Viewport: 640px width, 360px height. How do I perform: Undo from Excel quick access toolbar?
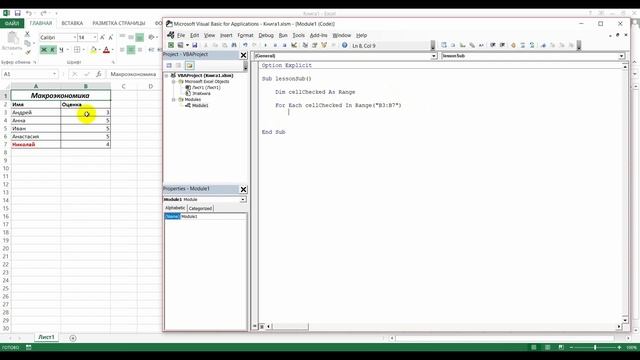click(29, 13)
